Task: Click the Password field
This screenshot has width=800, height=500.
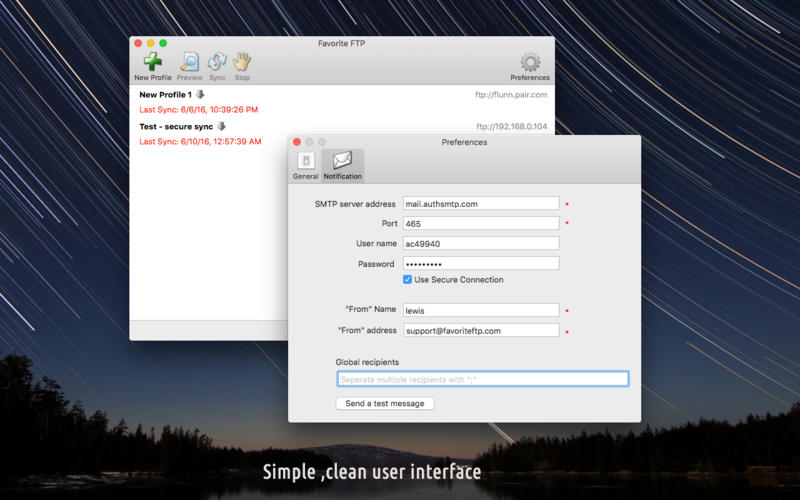Action: (480, 264)
